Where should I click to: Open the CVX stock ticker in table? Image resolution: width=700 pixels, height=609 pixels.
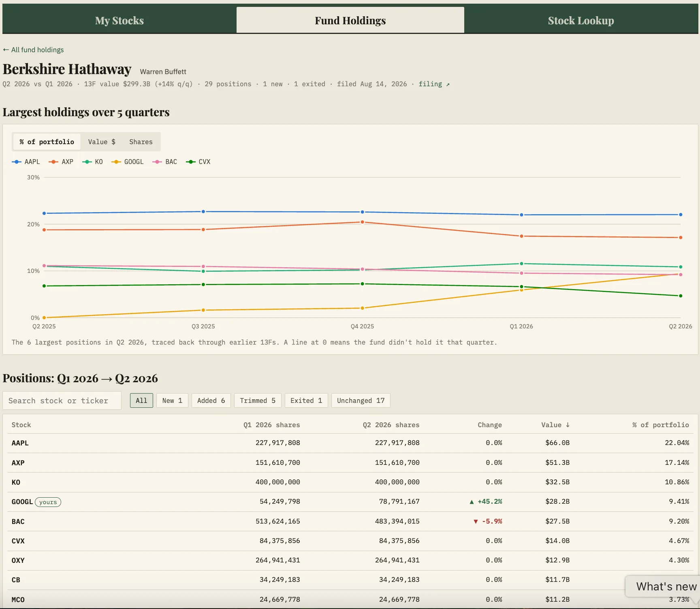point(18,541)
